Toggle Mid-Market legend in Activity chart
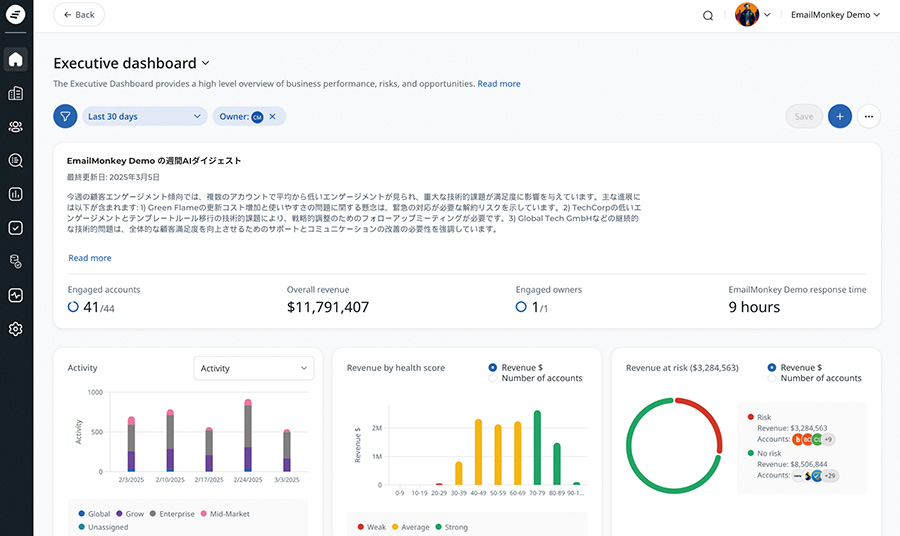 225,514
